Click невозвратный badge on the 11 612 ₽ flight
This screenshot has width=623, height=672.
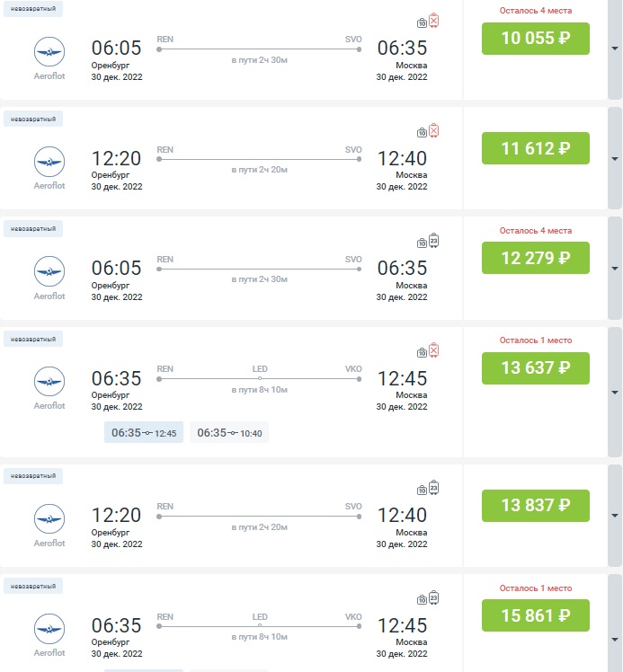point(33,119)
